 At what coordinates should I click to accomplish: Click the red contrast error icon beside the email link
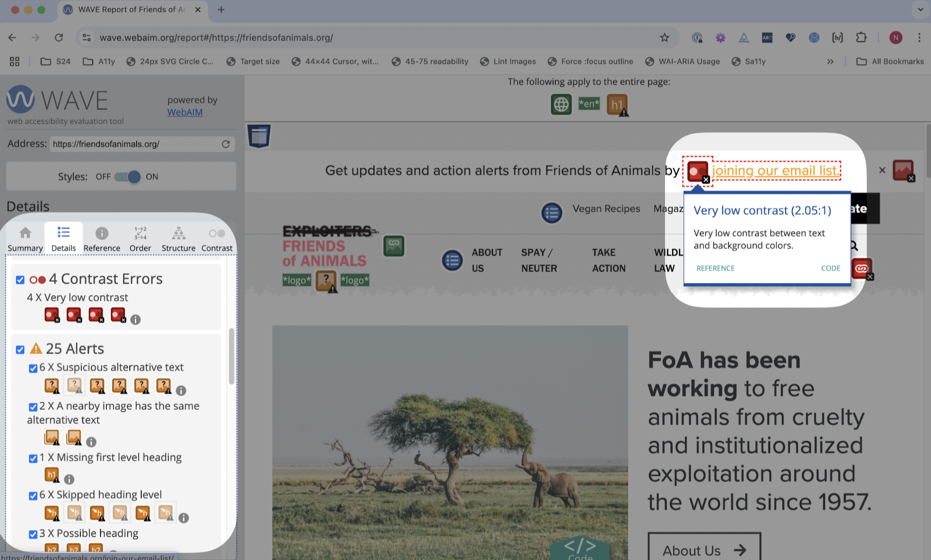point(697,170)
